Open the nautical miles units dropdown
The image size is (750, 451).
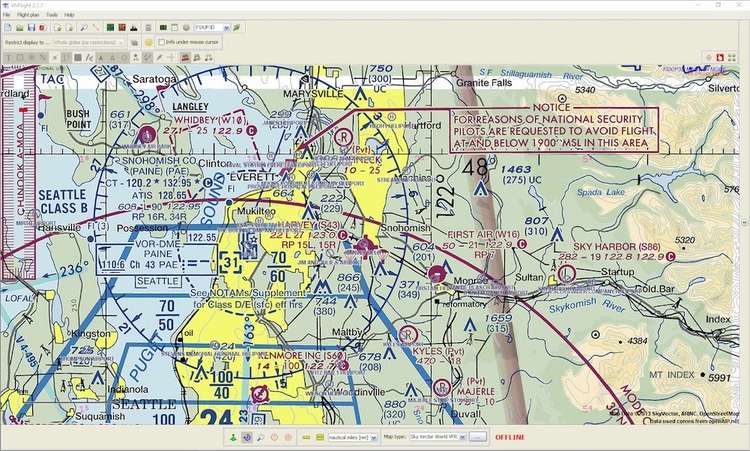pos(353,437)
